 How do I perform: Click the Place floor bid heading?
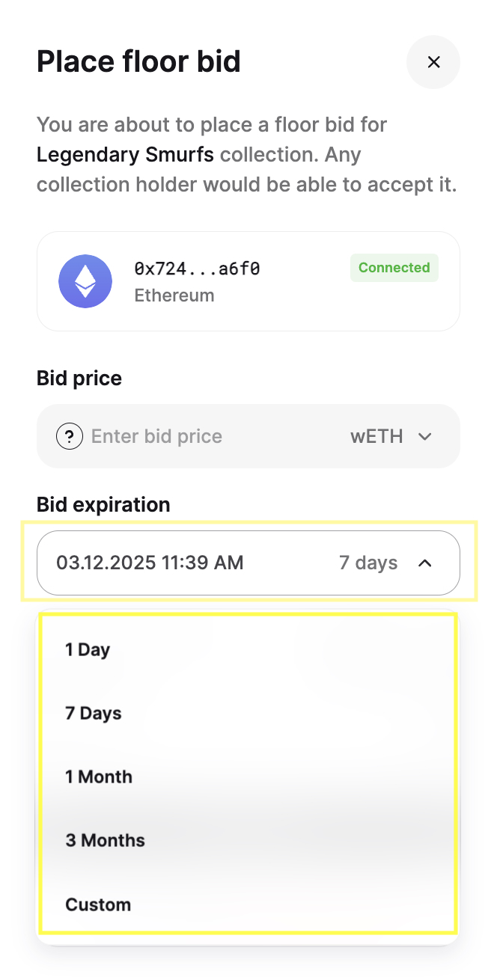point(138,61)
